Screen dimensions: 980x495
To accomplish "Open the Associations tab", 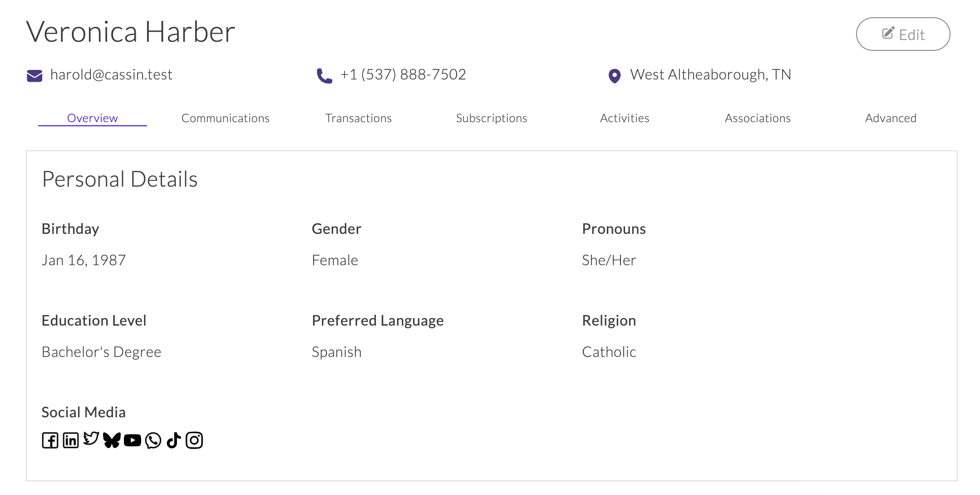I will coord(758,118).
